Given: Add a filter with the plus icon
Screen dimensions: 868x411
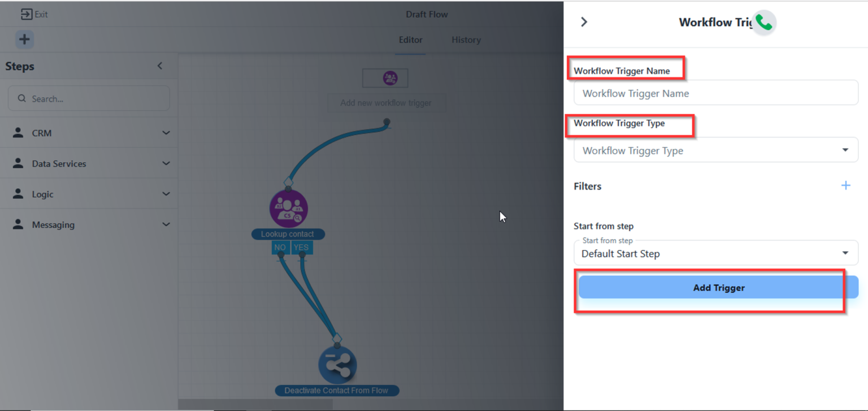Looking at the screenshot, I should [845, 185].
